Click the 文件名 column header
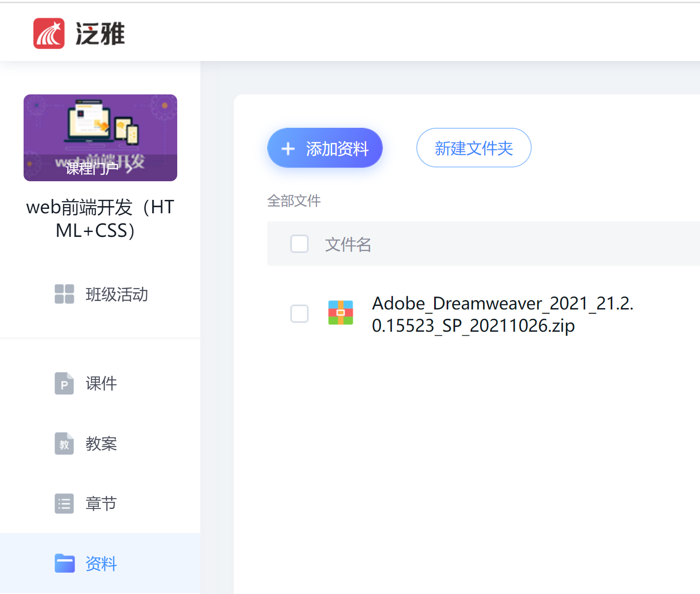The width and height of the screenshot is (700, 594). [348, 244]
